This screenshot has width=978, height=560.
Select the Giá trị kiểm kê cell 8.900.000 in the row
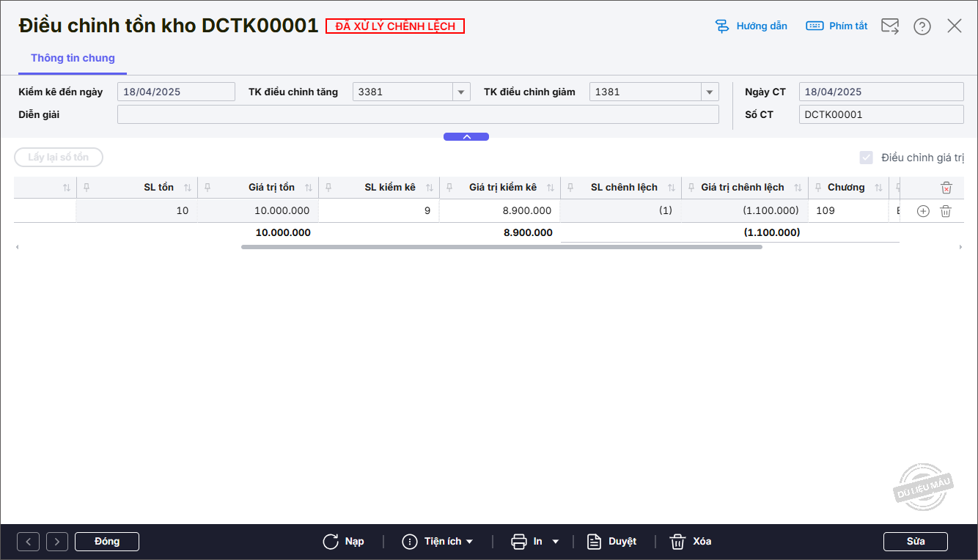500,211
